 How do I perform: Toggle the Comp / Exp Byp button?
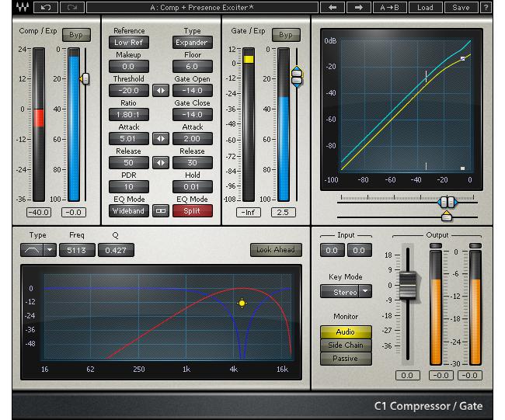(75, 36)
